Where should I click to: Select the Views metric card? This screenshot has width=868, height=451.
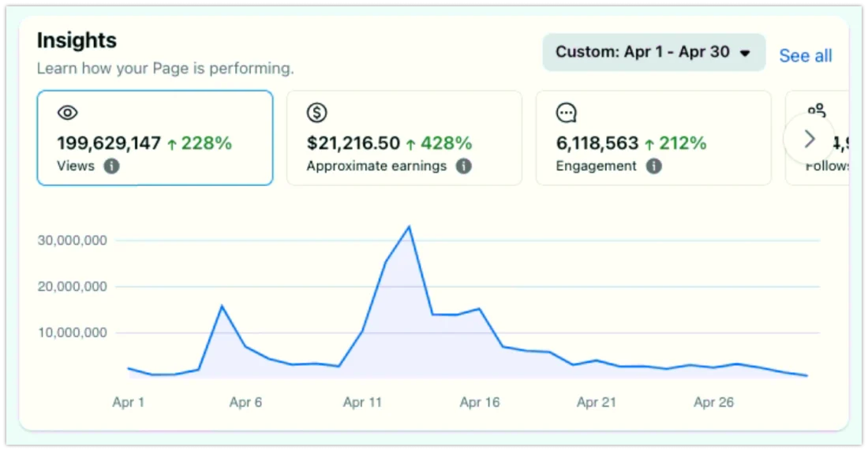pos(155,138)
